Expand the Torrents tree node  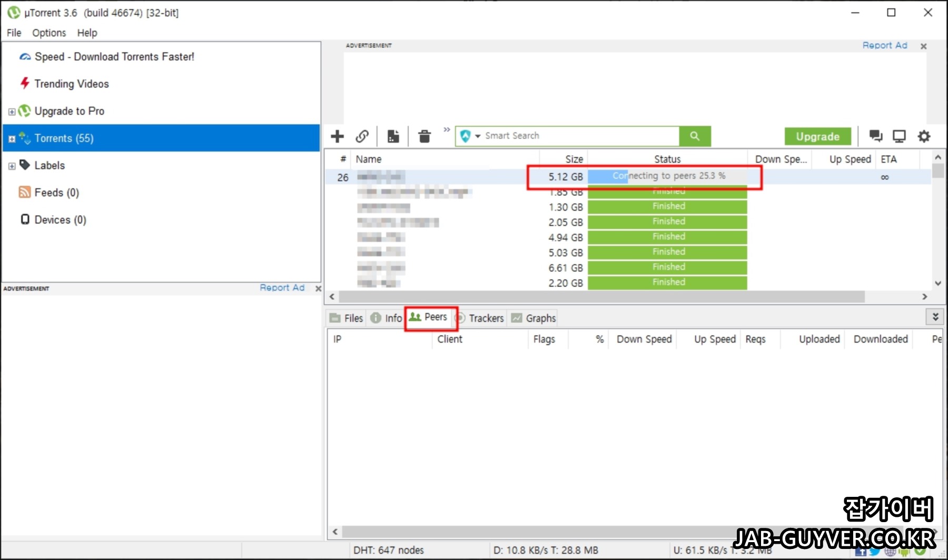click(x=12, y=139)
